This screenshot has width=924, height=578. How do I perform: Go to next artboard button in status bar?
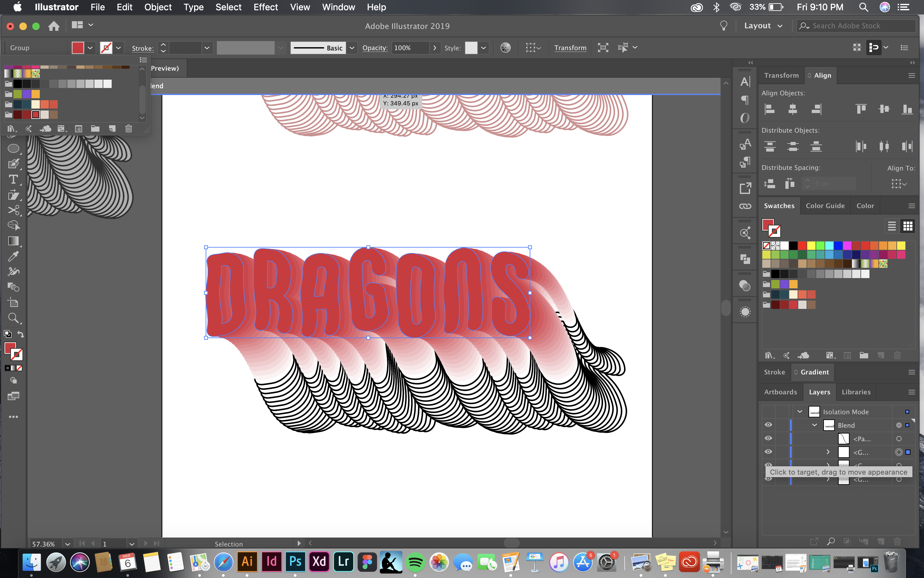pos(145,543)
